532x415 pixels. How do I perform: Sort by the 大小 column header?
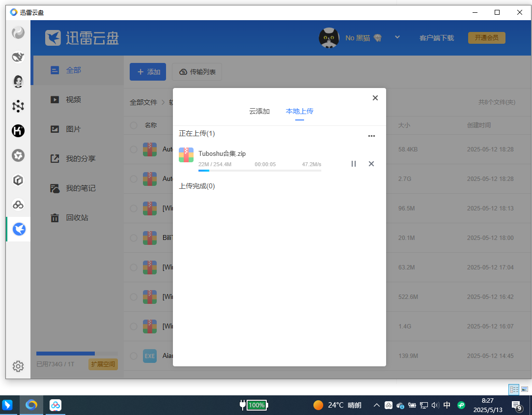(404, 125)
